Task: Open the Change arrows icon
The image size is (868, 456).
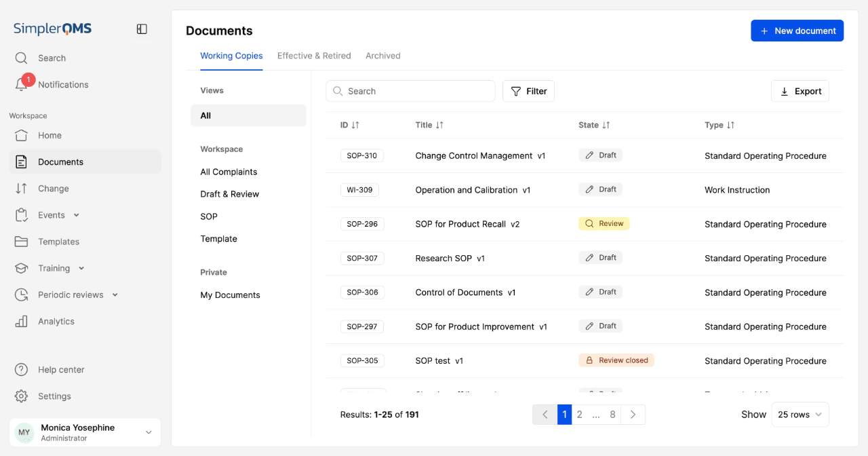Action: [x=21, y=189]
